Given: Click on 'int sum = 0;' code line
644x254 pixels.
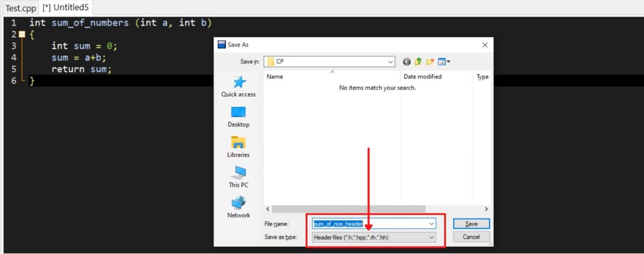Looking at the screenshot, I should tap(84, 46).
